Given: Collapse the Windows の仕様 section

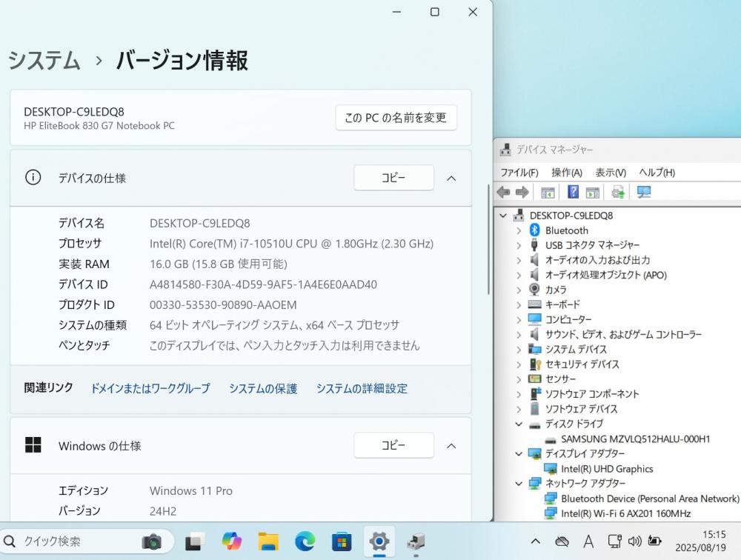Looking at the screenshot, I should [451, 446].
